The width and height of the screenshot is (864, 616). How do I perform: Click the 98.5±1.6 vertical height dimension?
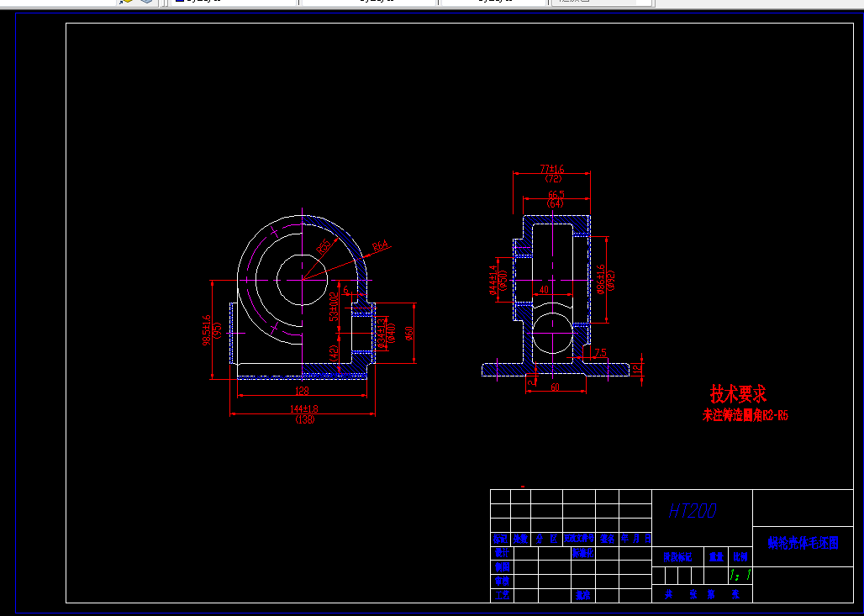coord(207,330)
